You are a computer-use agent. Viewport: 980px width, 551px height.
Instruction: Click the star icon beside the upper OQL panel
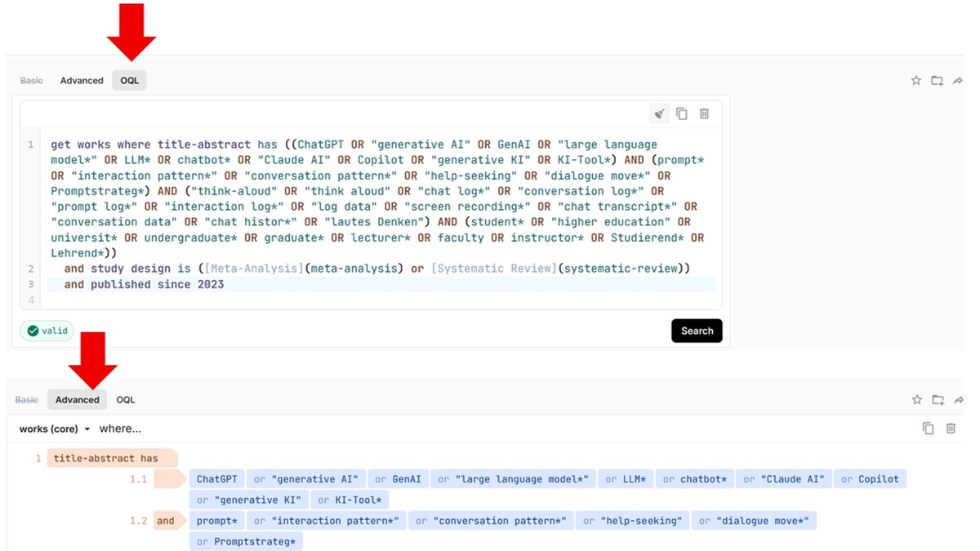pos(916,80)
